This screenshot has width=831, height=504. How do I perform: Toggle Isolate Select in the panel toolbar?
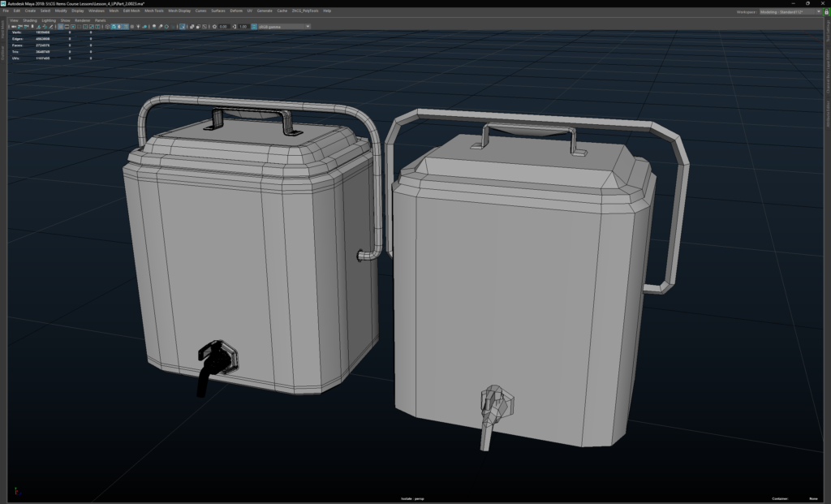point(182,26)
